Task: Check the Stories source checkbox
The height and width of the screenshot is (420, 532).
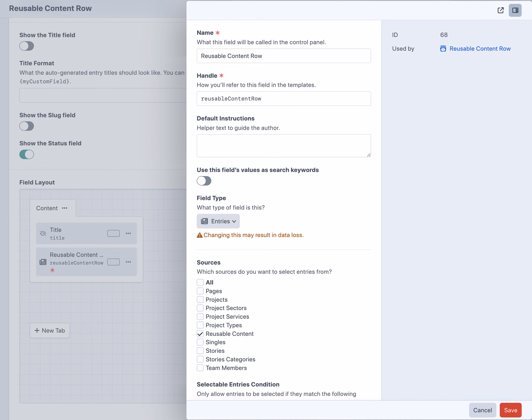Action: pyautogui.click(x=200, y=351)
